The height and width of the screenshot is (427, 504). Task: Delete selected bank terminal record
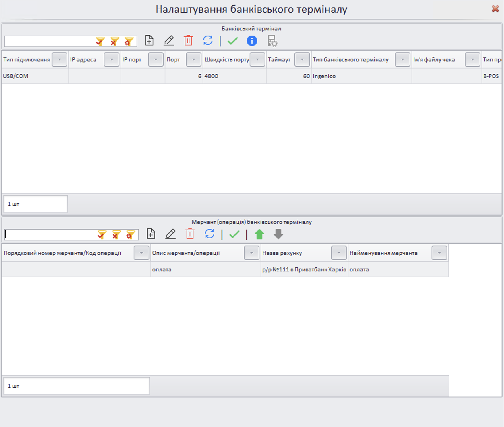(x=188, y=40)
